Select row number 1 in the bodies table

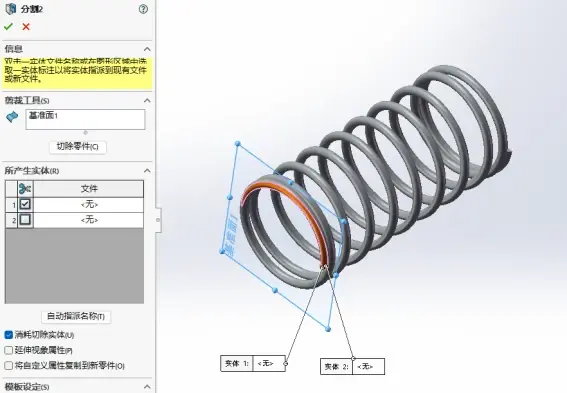[x=12, y=205]
